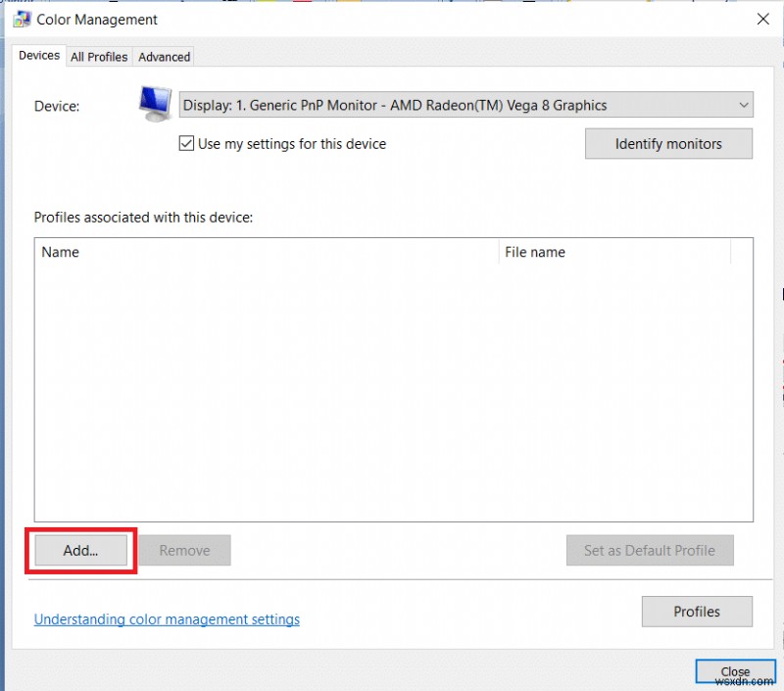Click the Remove profile button
Screen dimensions: 784x691
184,550
